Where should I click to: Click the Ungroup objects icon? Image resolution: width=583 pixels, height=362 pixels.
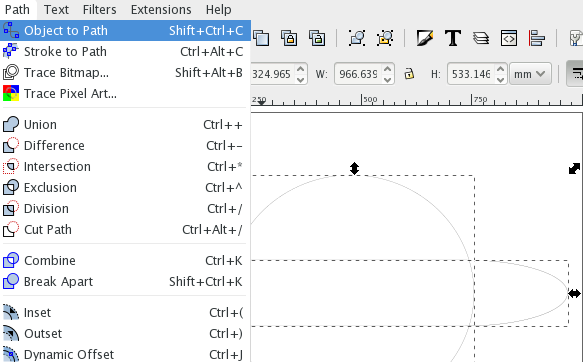tap(385, 38)
